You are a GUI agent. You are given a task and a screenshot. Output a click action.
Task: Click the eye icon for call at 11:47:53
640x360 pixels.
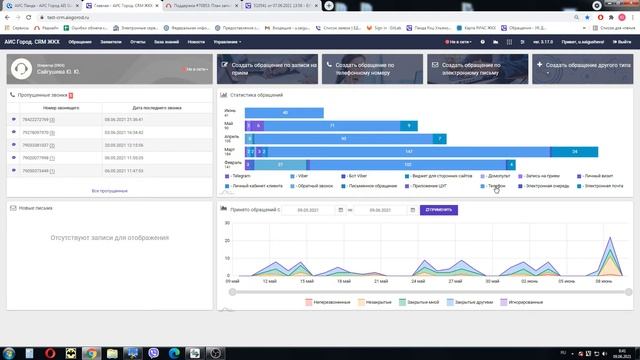pyautogui.click(x=14, y=170)
